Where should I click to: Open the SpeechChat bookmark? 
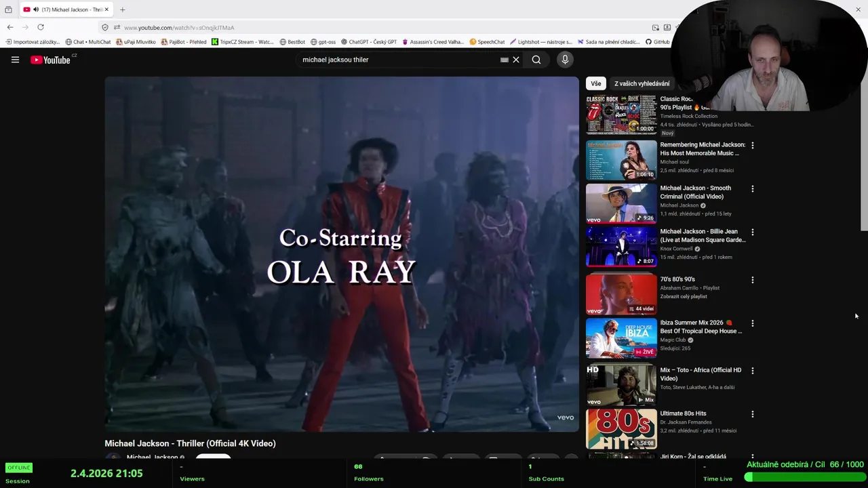coord(487,42)
